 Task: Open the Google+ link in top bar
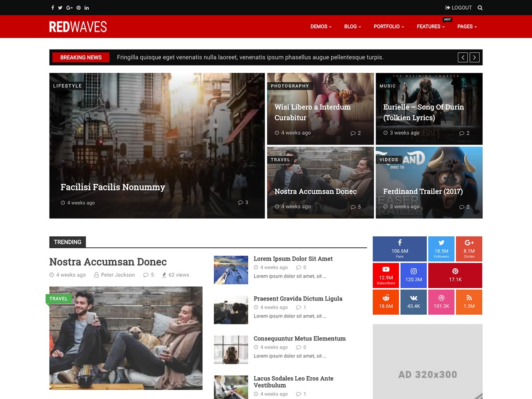pos(69,8)
